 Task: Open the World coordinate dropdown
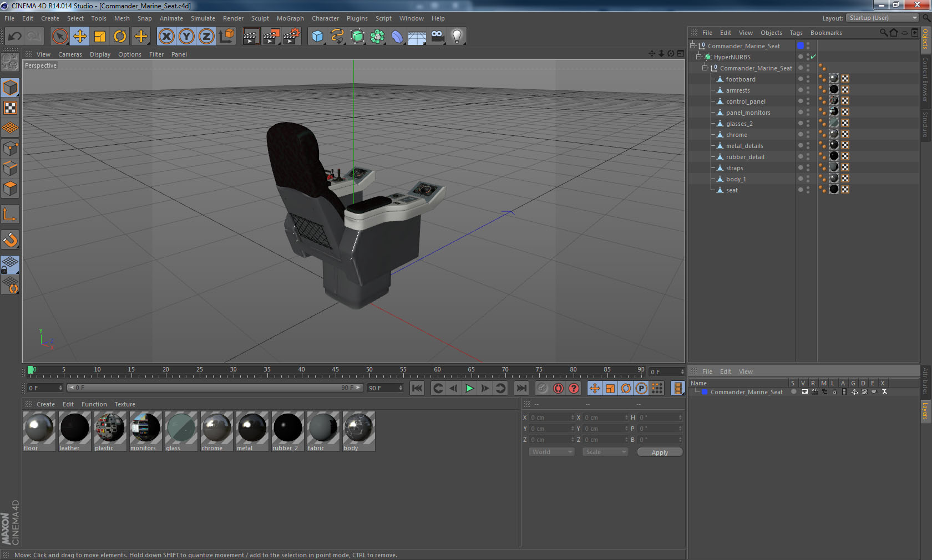click(551, 452)
